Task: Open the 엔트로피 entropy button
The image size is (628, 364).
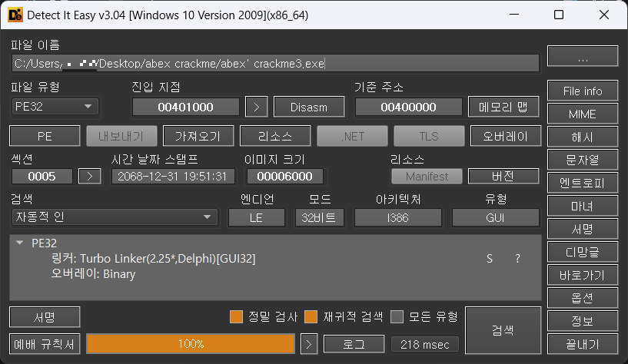Action: 583,184
